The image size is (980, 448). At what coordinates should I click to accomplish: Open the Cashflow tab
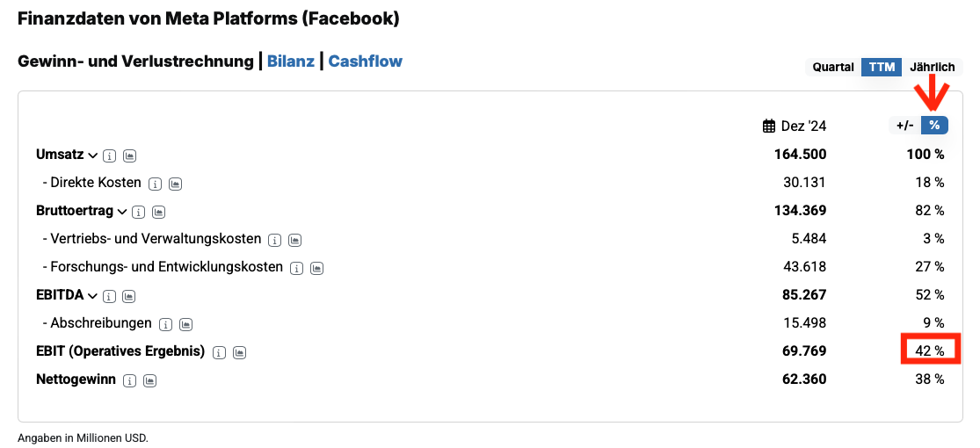pyautogui.click(x=365, y=61)
